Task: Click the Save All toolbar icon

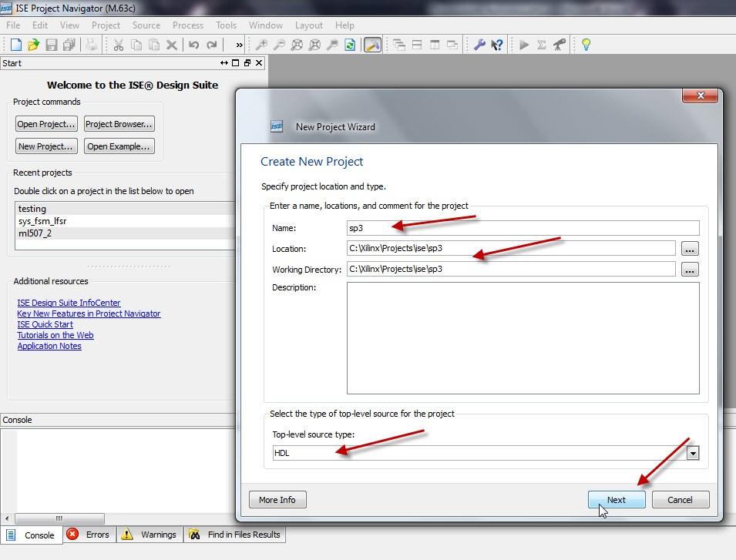Action: coord(69,45)
